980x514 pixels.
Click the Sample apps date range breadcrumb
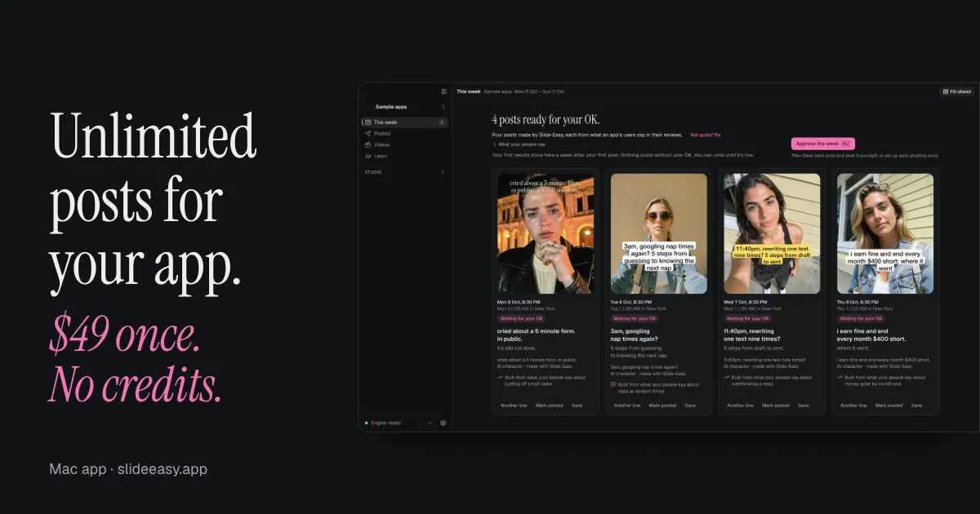[523, 91]
